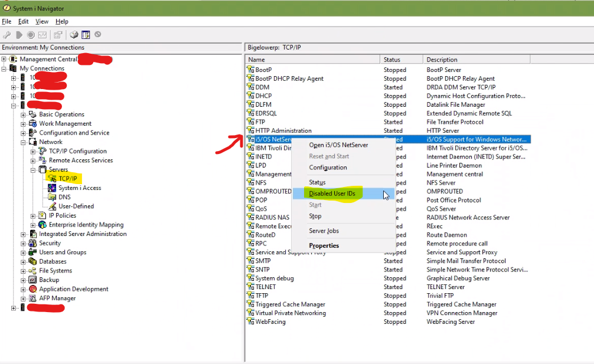This screenshot has width=594, height=364.
Task: Click the Backup icon in tree
Action: pos(33,280)
